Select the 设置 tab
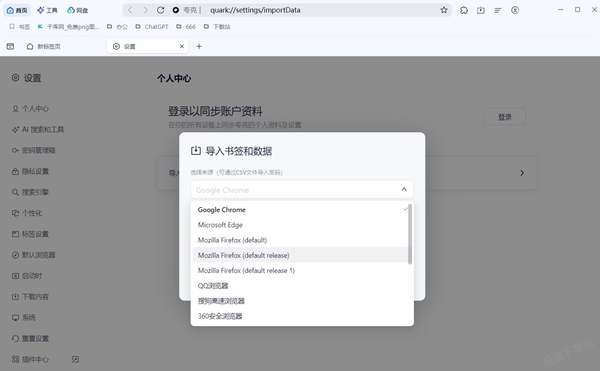The height and width of the screenshot is (371, 600). [x=147, y=46]
